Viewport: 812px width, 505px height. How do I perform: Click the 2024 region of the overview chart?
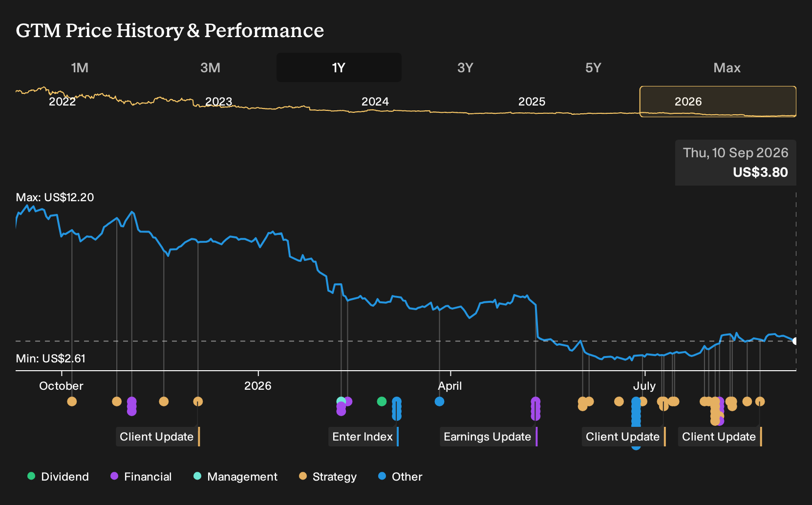375,102
